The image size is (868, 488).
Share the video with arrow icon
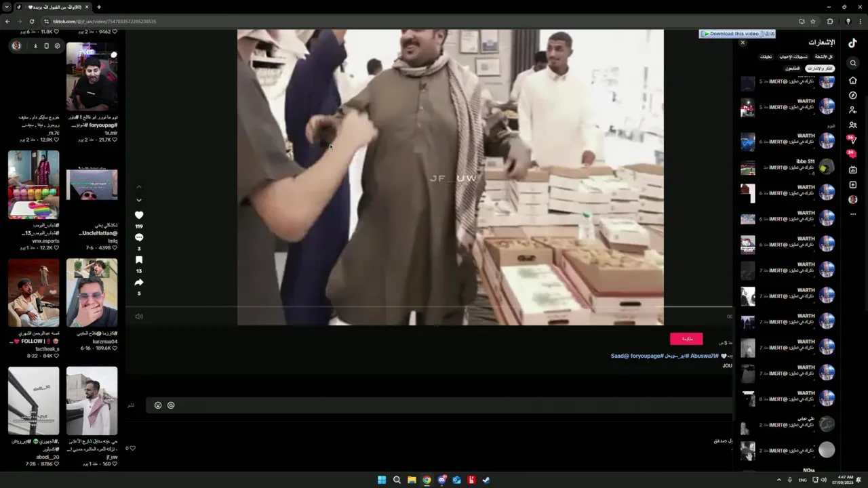coord(139,282)
